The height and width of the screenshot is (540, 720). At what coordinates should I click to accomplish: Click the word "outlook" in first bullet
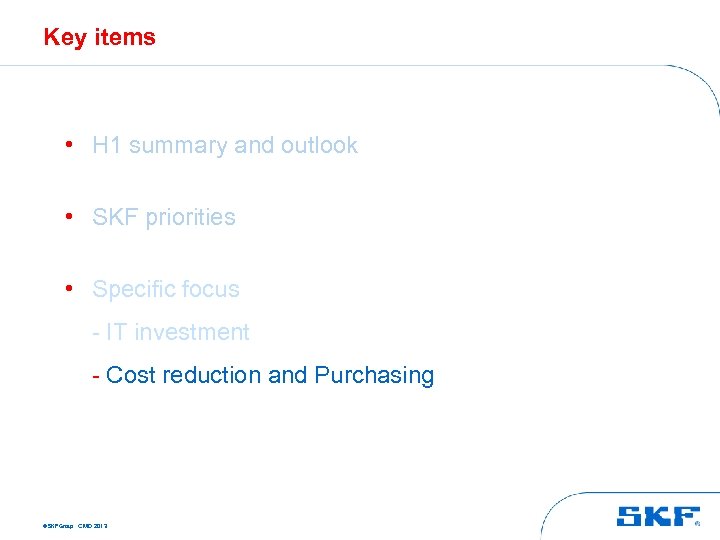[x=319, y=146]
